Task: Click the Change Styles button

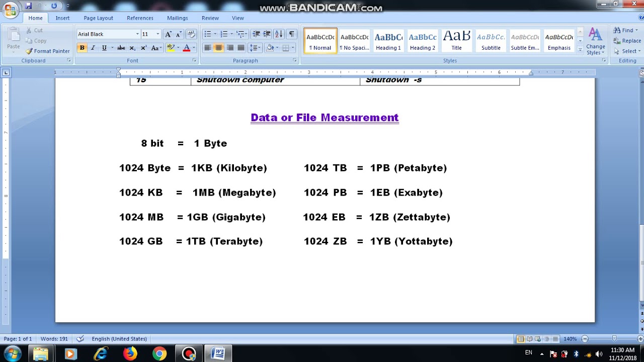Action: coord(596,41)
